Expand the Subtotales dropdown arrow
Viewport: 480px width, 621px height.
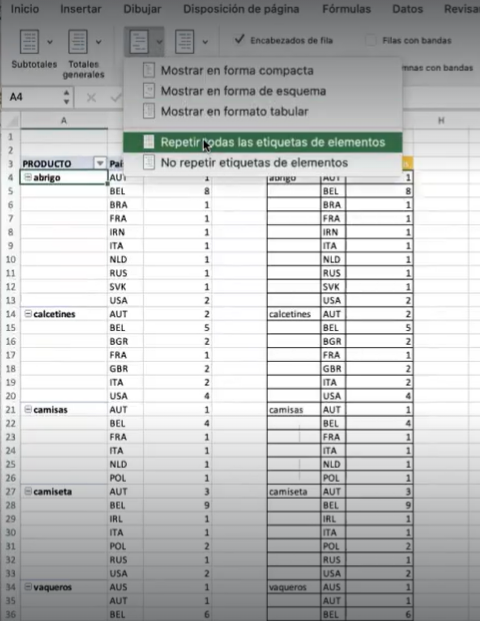click(50, 42)
